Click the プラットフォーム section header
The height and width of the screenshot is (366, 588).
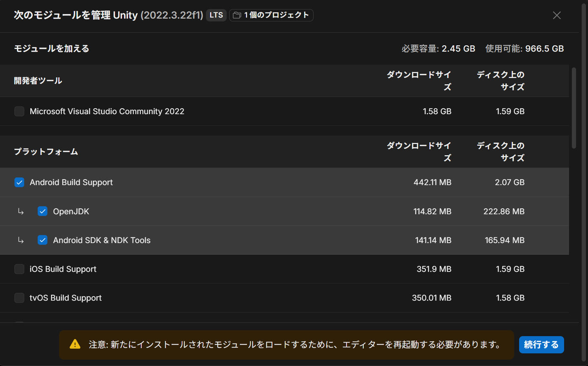[46, 152]
